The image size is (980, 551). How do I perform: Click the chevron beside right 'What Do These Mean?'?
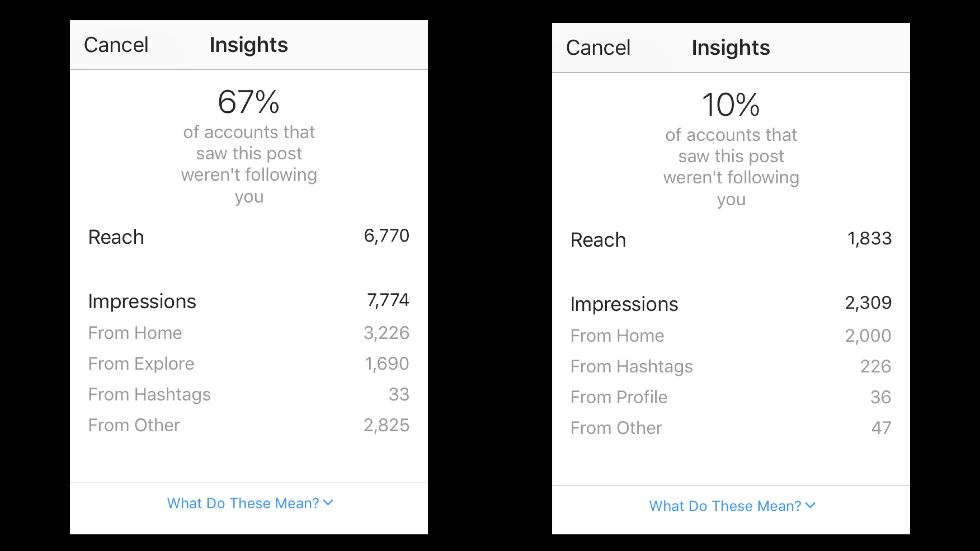click(810, 505)
